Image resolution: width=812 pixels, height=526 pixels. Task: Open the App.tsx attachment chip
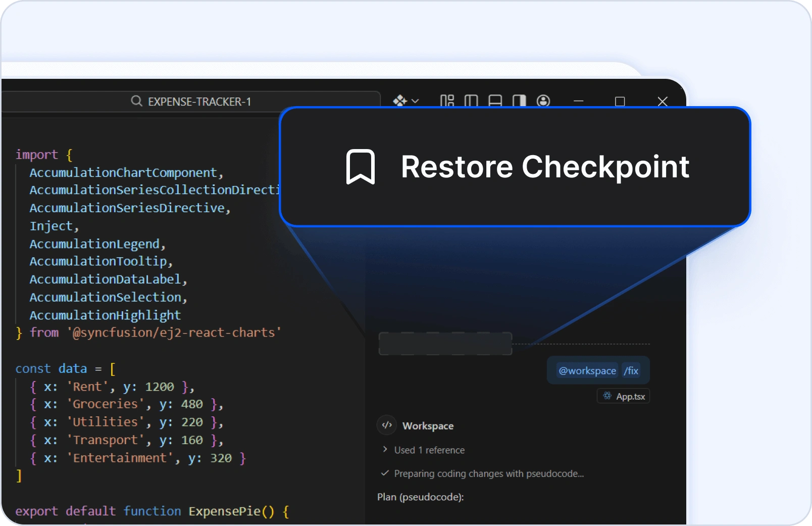[630, 397]
